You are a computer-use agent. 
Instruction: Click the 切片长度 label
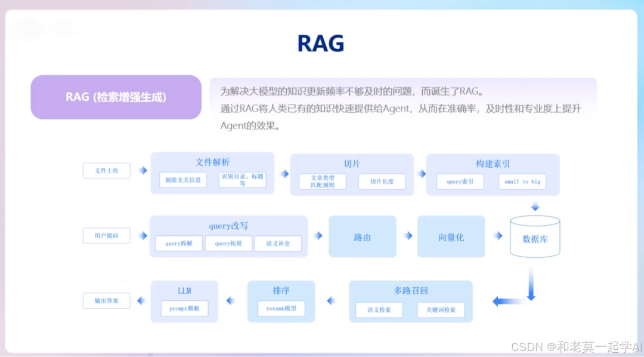click(x=383, y=181)
